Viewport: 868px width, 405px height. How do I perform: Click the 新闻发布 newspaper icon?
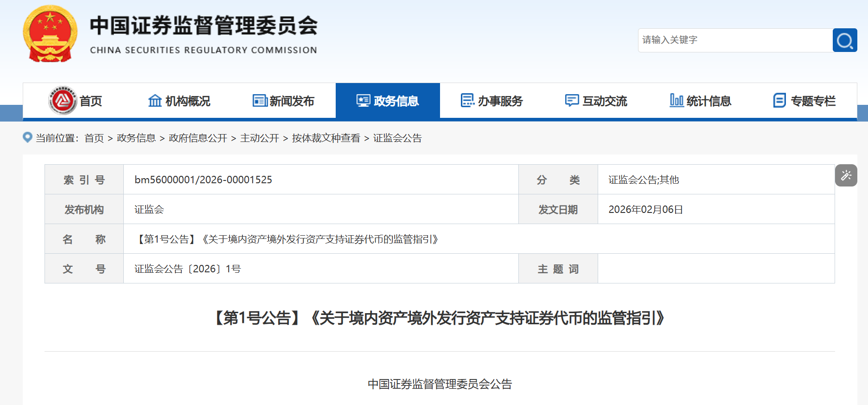click(260, 100)
